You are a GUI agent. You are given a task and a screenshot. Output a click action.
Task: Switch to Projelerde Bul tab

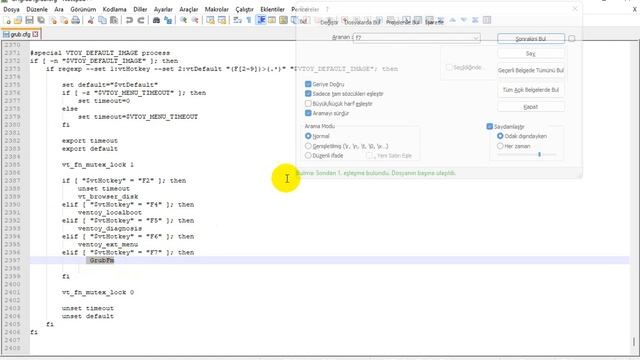tap(403, 22)
